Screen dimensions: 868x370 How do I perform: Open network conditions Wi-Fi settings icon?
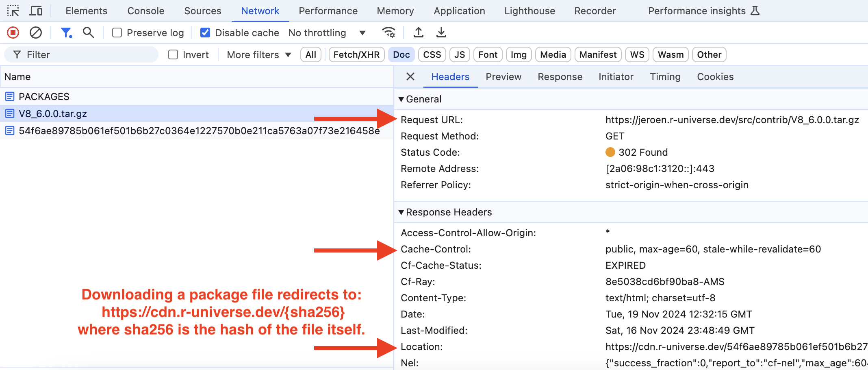pyautogui.click(x=389, y=33)
